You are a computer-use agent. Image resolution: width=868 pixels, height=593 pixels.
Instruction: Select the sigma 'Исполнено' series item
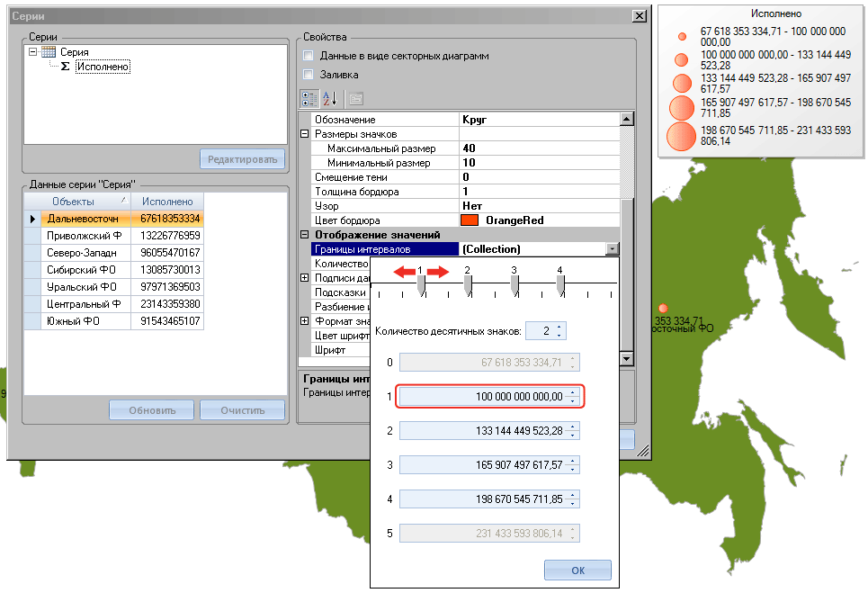103,67
